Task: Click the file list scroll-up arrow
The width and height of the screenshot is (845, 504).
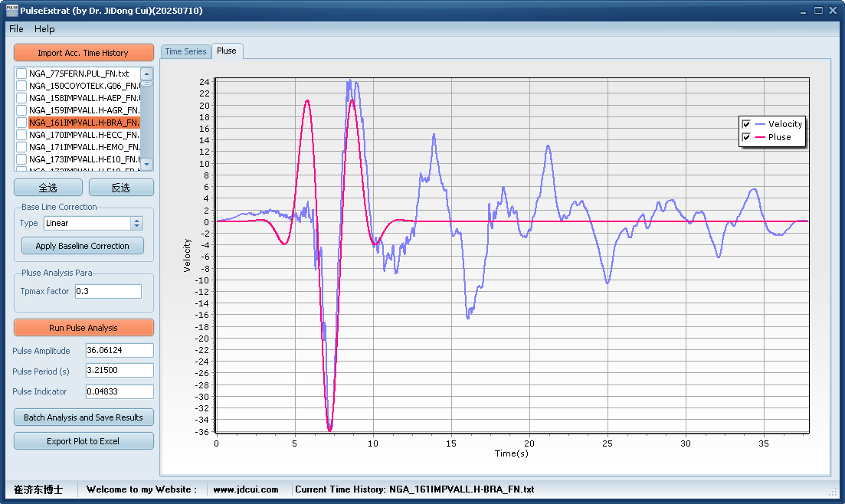Action: tap(147, 74)
